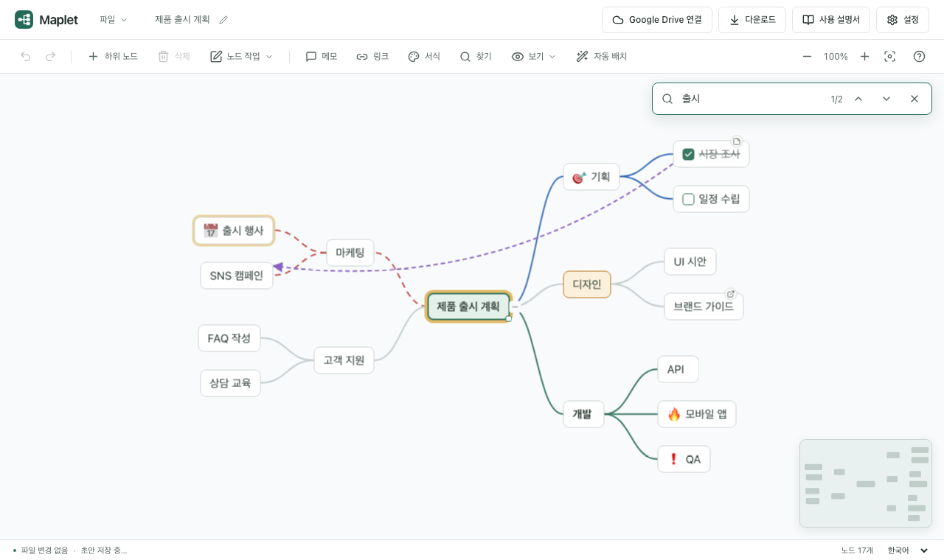Zoom in with the plus icon
This screenshot has width=944, height=560.
pyautogui.click(x=864, y=57)
